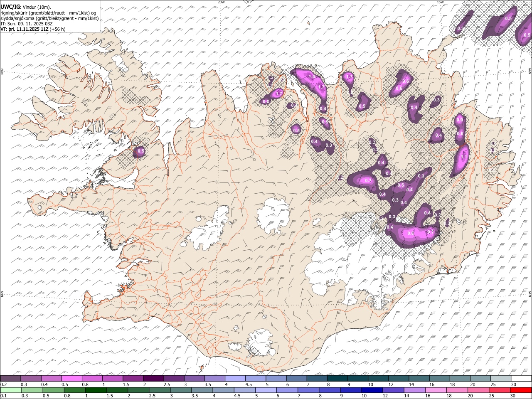Screen dimensions: 532x399
Task: Click the '0.5' value on the western Iceland patch
Action: [141, 152]
